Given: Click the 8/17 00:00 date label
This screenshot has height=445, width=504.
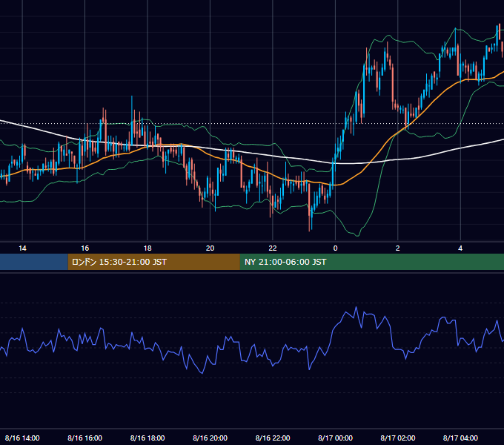Looking at the screenshot, I should point(335,438).
